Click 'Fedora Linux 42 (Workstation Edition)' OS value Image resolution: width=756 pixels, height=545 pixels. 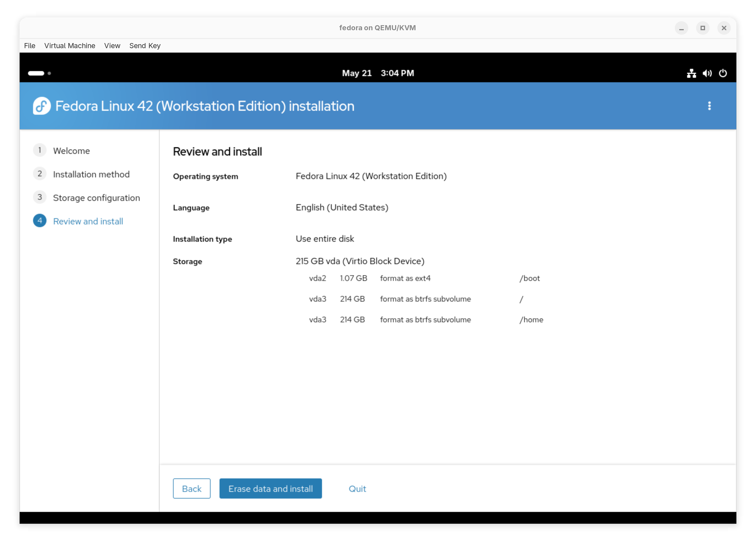click(371, 176)
